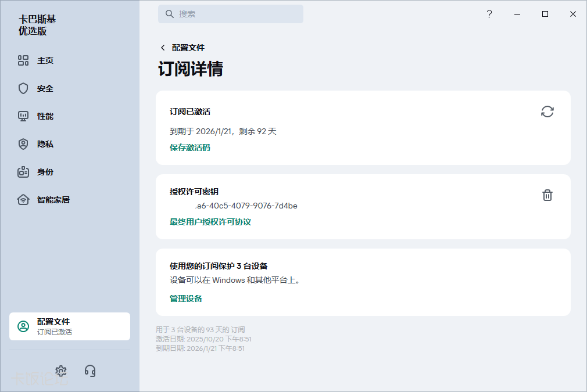Click the trash icon to delete license key
The image size is (587, 392).
547,195
